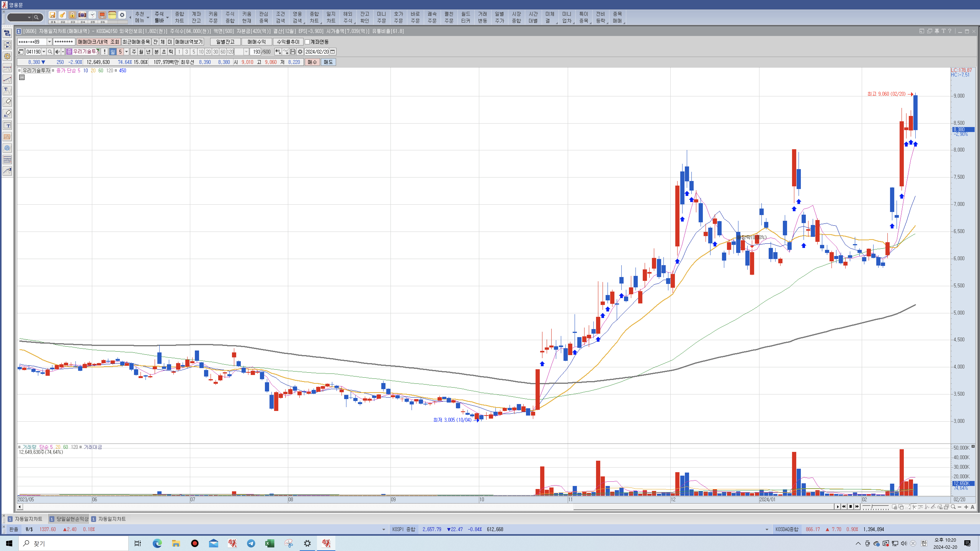Click the padlock lock icon
Image resolution: width=980 pixels, height=551 pixels.
click(x=72, y=15)
